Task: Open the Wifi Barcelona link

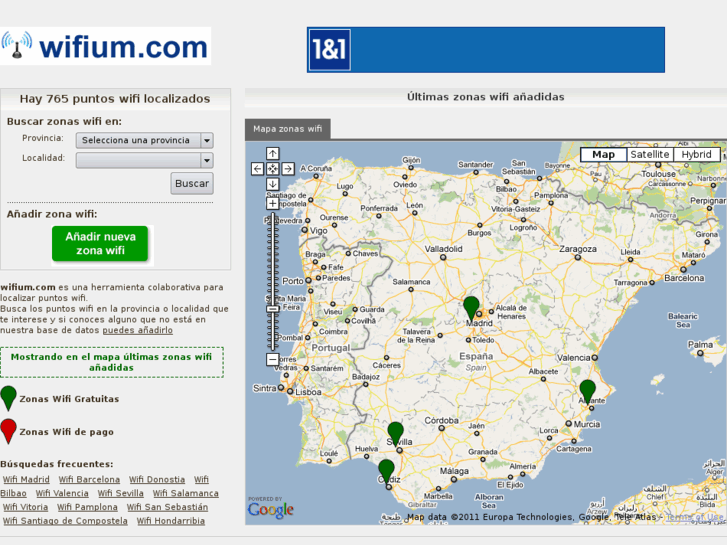Action: 89,480
